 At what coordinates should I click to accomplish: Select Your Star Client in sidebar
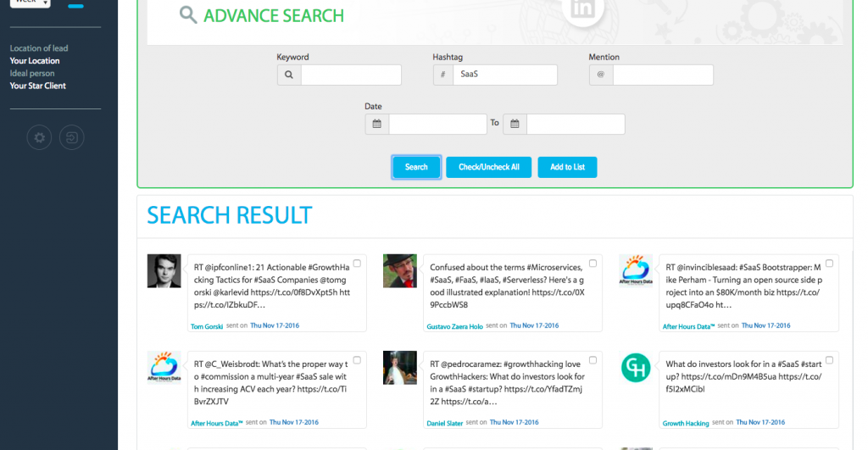pyautogui.click(x=37, y=86)
